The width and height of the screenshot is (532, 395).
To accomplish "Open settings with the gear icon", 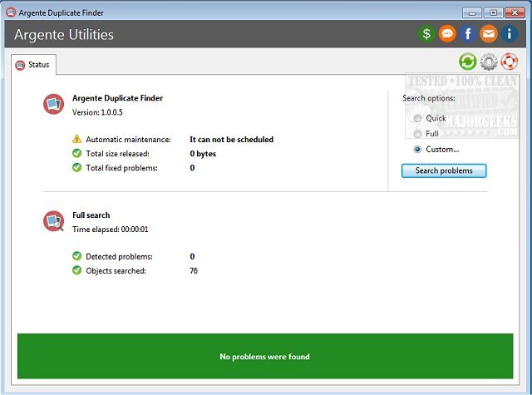I will 489,62.
